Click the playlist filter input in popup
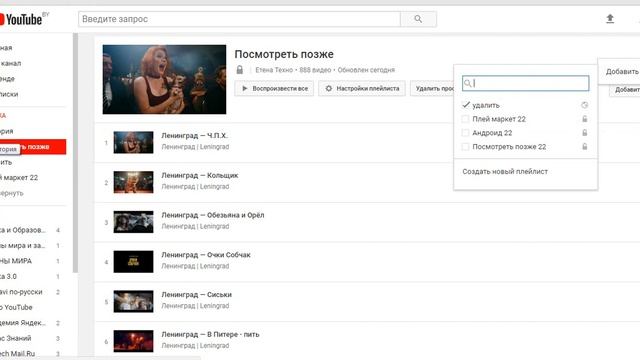 (x=526, y=83)
